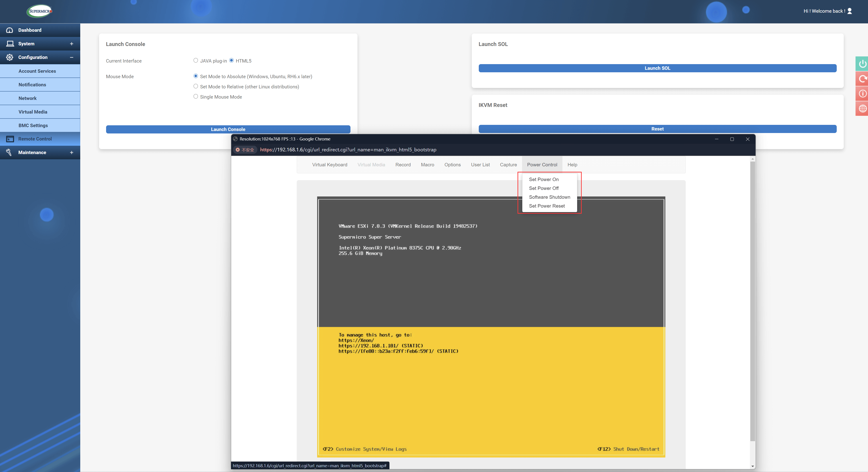Image resolution: width=868 pixels, height=472 pixels.
Task: Choose Single Mouse Mode radio button
Action: [x=195, y=96]
